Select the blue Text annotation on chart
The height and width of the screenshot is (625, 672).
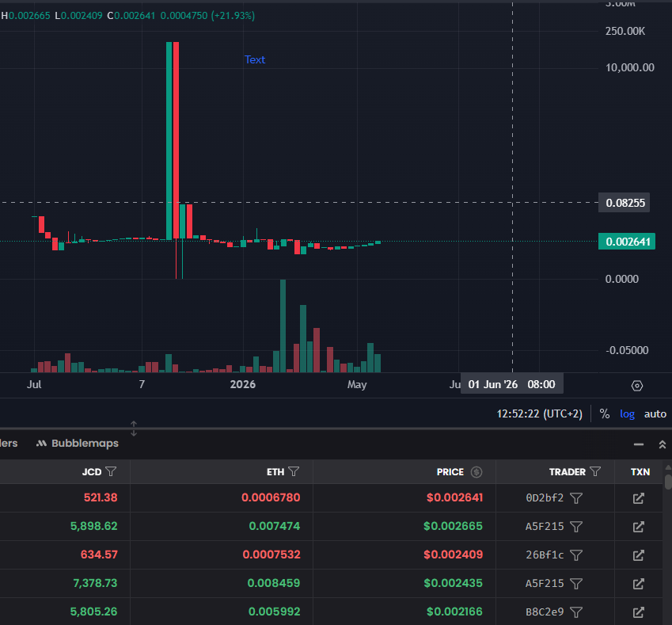point(255,59)
